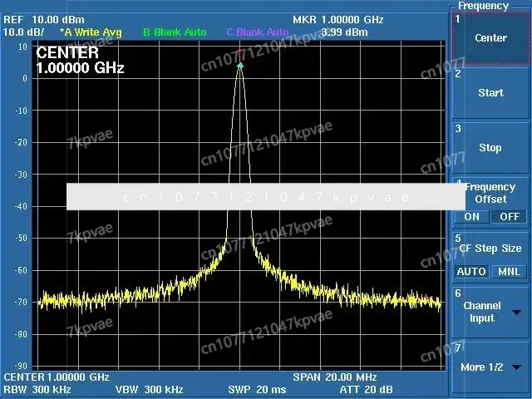Click the SWP 20 ms readout
This screenshot has height=399, width=532.
(257, 390)
